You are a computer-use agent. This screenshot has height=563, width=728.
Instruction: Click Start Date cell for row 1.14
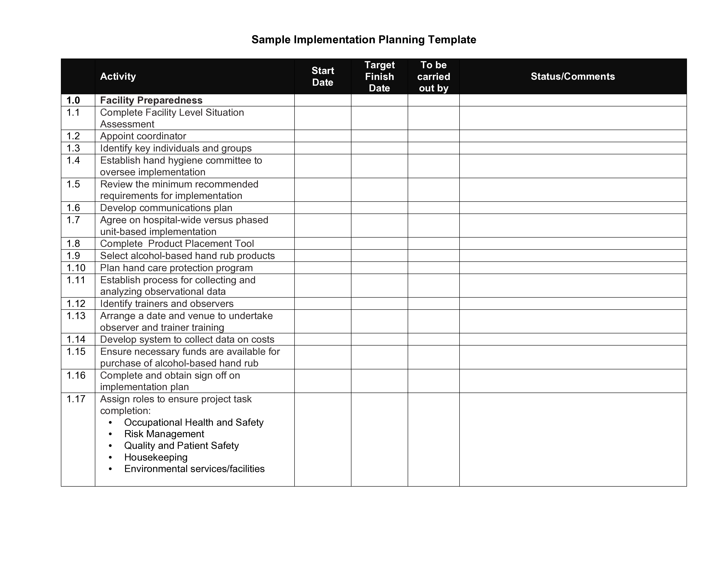[x=323, y=339]
